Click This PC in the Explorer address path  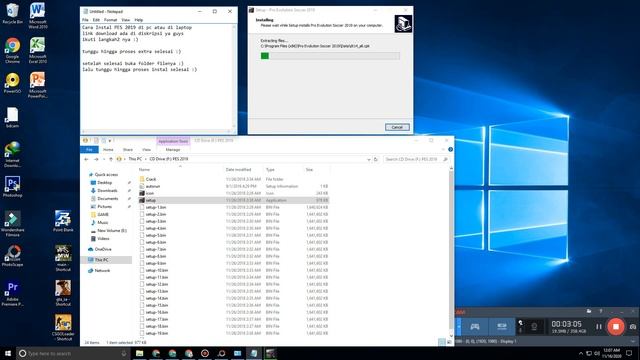click(135, 159)
